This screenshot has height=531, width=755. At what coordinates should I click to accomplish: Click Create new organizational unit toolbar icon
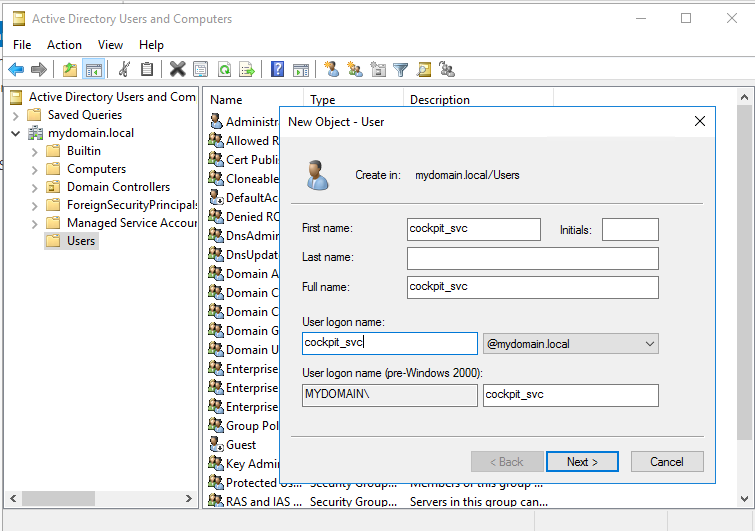(x=378, y=69)
